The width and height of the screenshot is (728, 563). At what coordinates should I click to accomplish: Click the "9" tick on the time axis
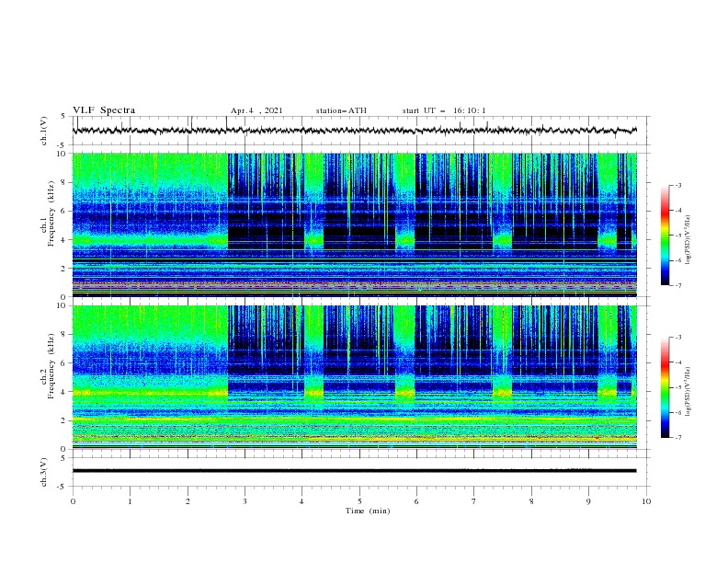tap(588, 501)
